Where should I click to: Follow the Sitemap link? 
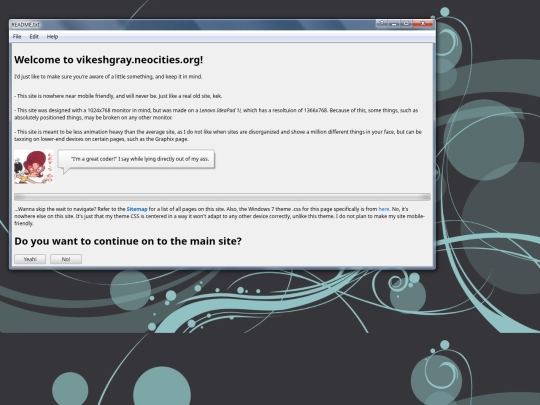coord(137,209)
